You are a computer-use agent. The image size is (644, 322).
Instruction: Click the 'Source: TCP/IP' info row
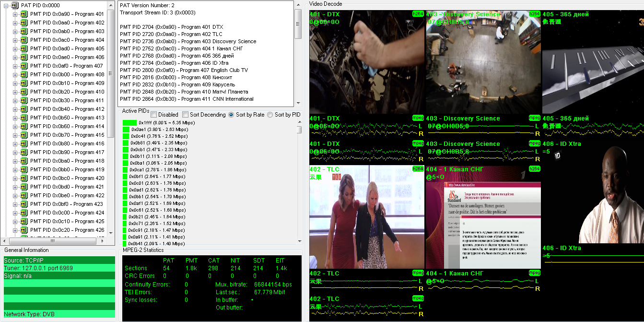(x=59, y=260)
